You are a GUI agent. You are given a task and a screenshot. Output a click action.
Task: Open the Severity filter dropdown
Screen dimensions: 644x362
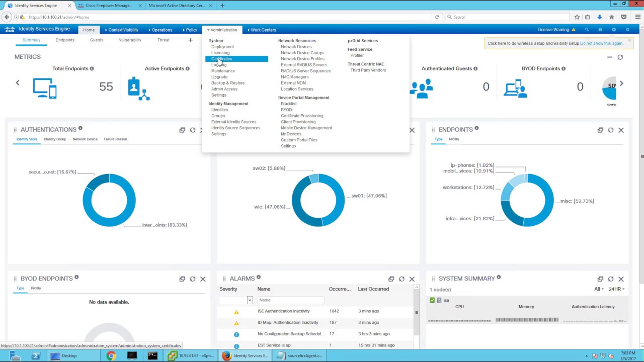pyautogui.click(x=250, y=300)
